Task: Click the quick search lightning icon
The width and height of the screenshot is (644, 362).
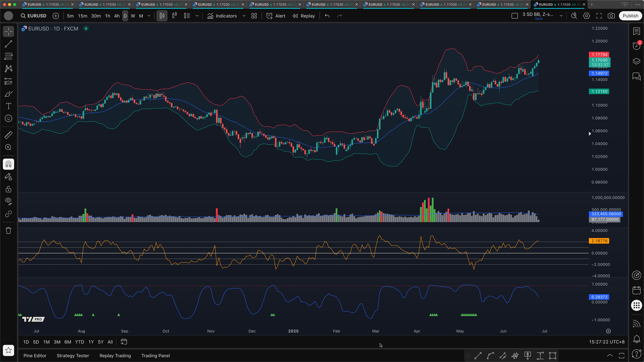Action: click(574, 16)
